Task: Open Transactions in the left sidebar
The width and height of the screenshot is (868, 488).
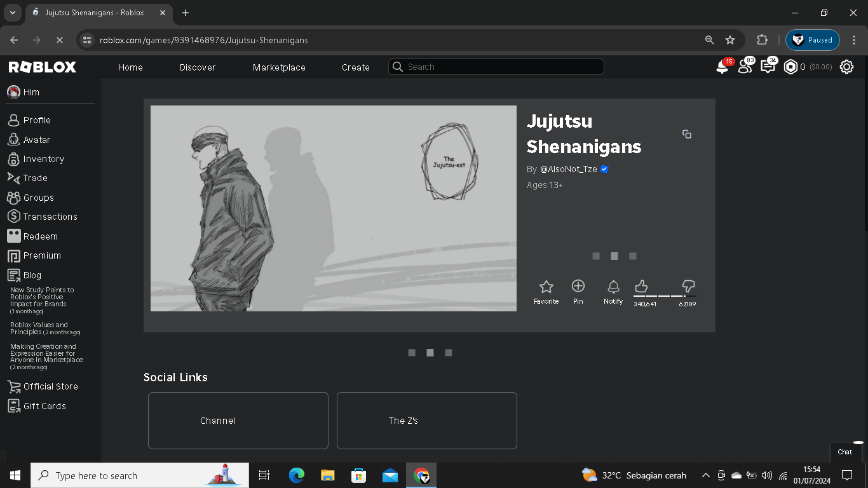Action: (x=50, y=217)
